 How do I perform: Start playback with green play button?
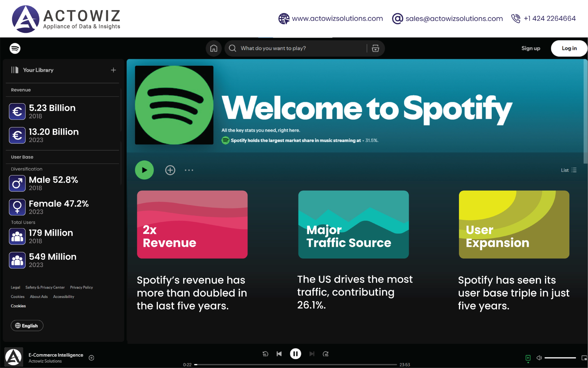pos(144,170)
